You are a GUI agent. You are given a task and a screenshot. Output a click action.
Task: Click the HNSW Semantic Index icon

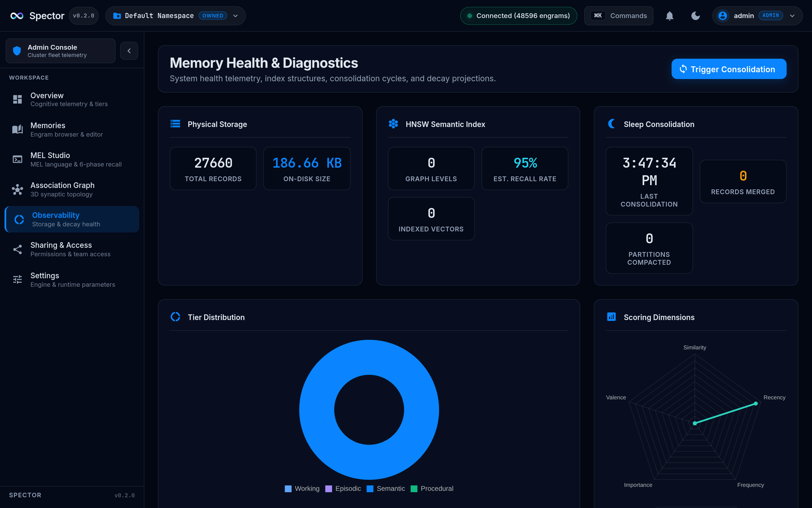pyautogui.click(x=393, y=124)
